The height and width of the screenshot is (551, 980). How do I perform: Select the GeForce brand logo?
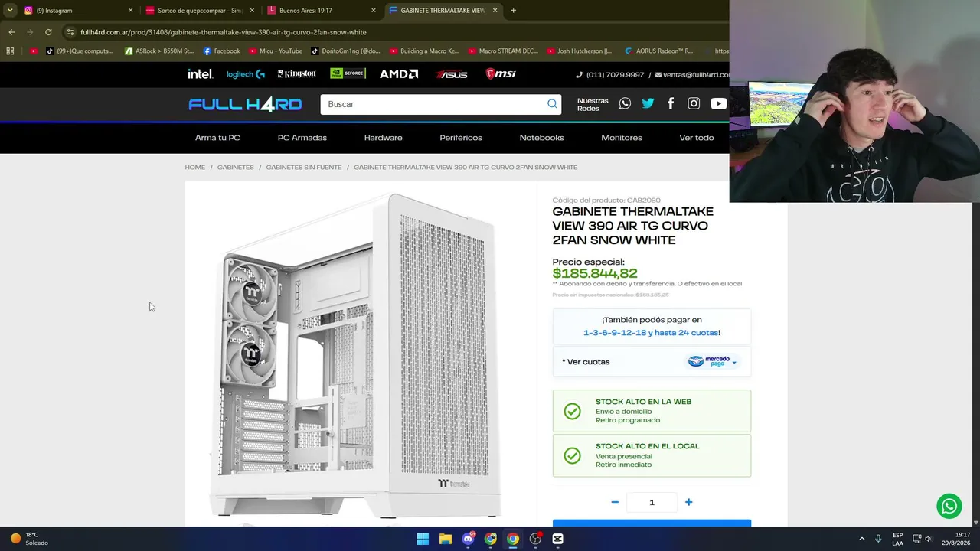(x=348, y=73)
